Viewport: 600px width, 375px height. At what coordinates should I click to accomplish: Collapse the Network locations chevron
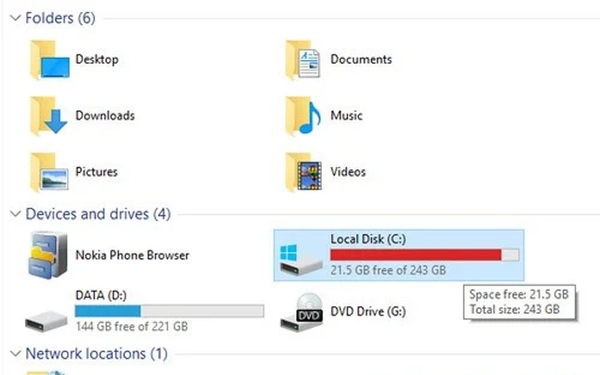(x=15, y=353)
